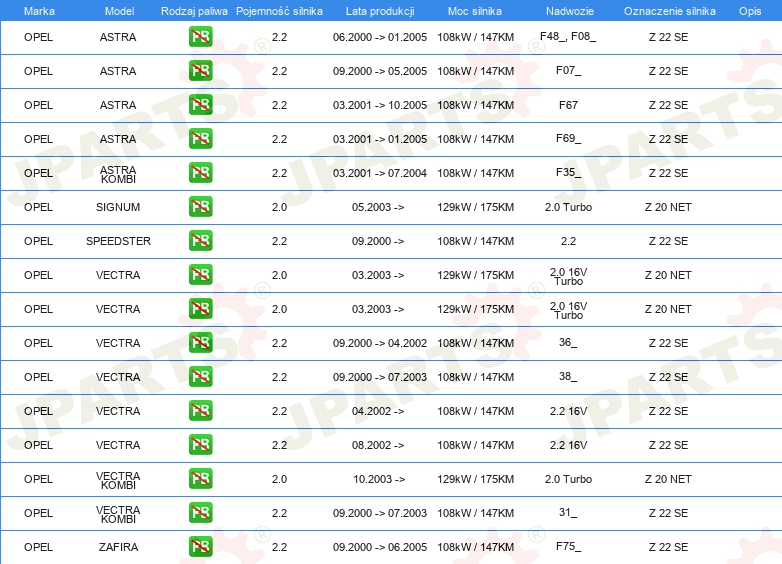This screenshot has height=564, width=782.
Task: Click production date '05.2003 ->' in SIGNUM row
Action: [x=378, y=207]
